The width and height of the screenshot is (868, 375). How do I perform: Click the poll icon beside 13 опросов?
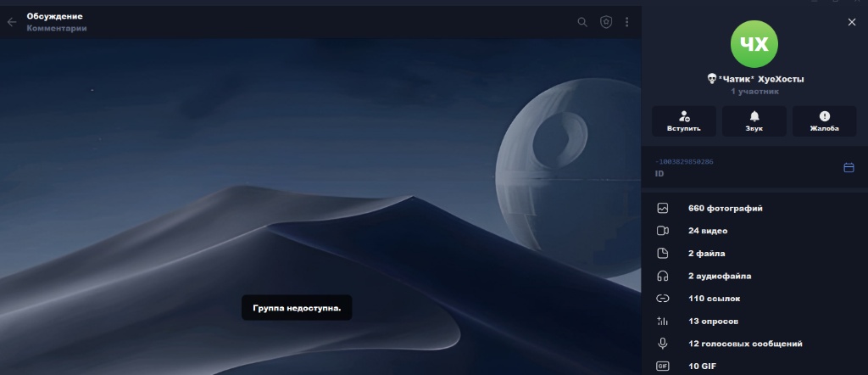(x=663, y=322)
